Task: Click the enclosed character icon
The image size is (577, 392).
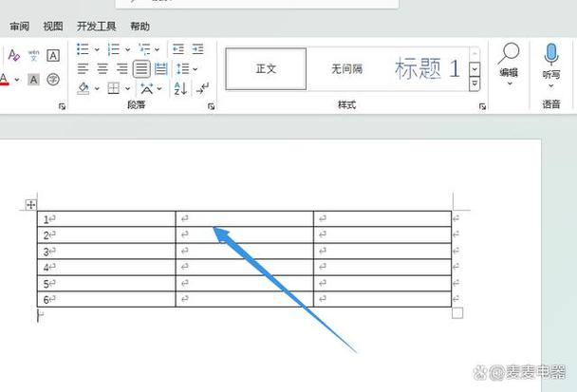Action: coord(53,80)
